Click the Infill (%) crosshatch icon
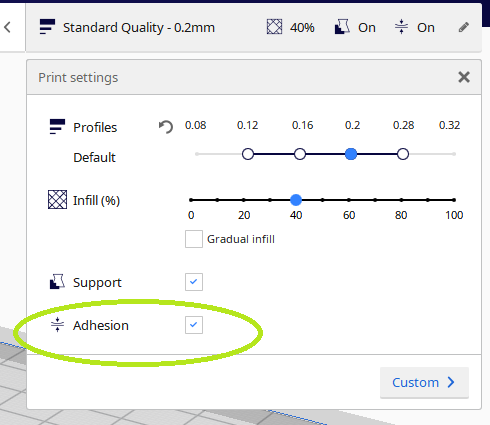This screenshot has width=490, height=425. (57, 200)
